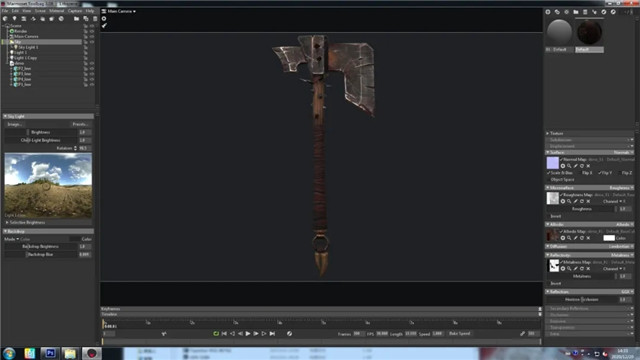Click circular slash icon in timeline
This screenshot has height=360, width=640.
[x=289, y=333]
